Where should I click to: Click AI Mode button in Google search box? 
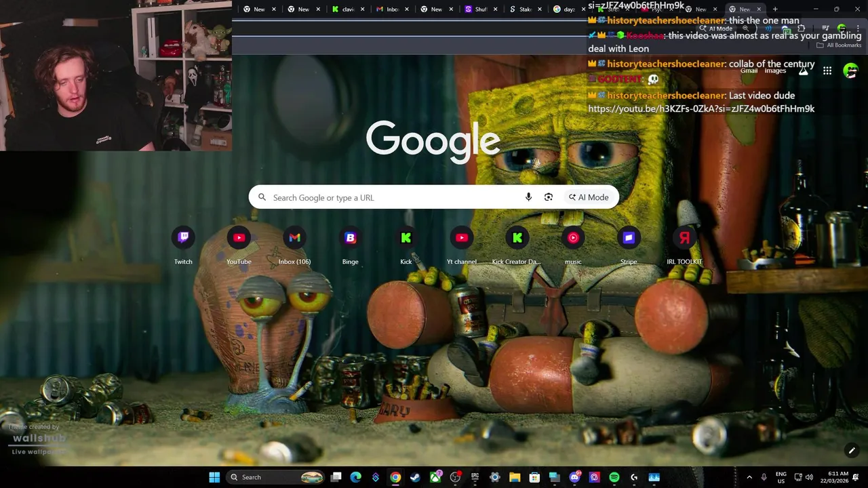click(589, 197)
